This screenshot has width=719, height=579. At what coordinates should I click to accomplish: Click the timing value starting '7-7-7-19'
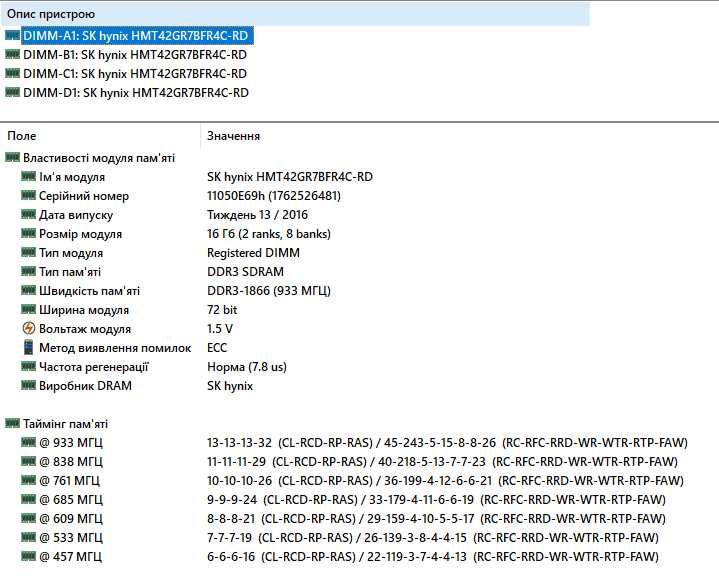[433, 537]
